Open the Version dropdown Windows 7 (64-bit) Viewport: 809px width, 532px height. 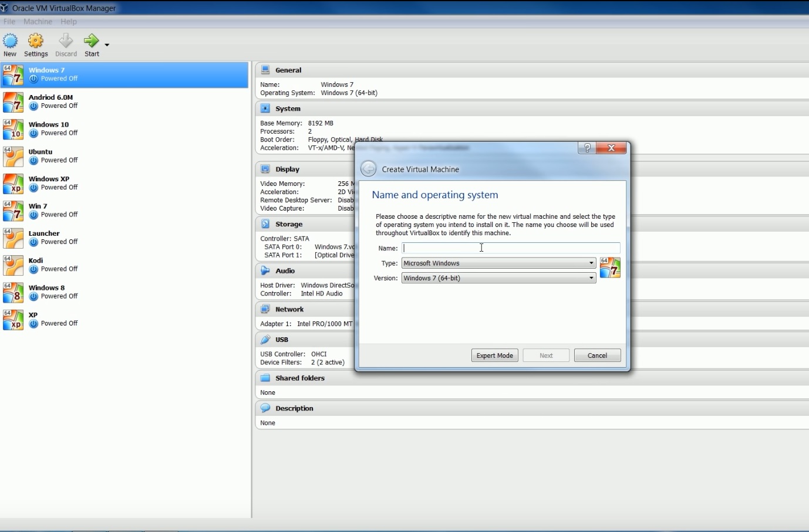coord(499,278)
